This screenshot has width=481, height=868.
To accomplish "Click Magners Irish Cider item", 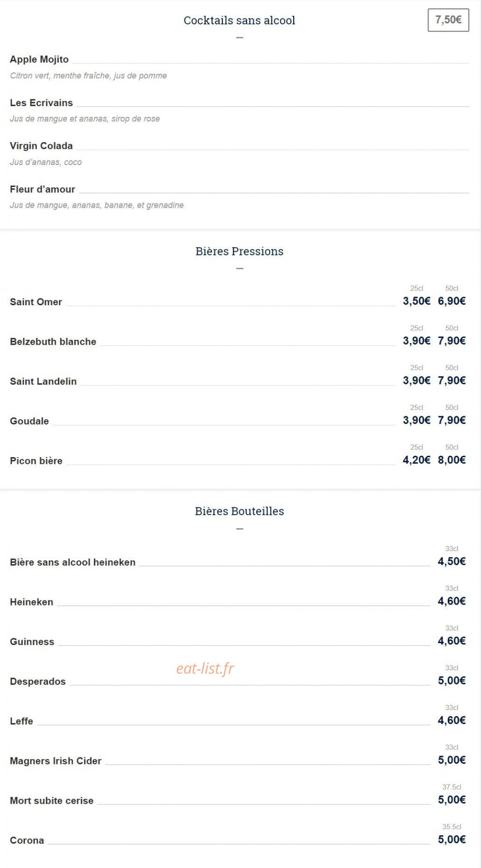I will click(x=55, y=761).
